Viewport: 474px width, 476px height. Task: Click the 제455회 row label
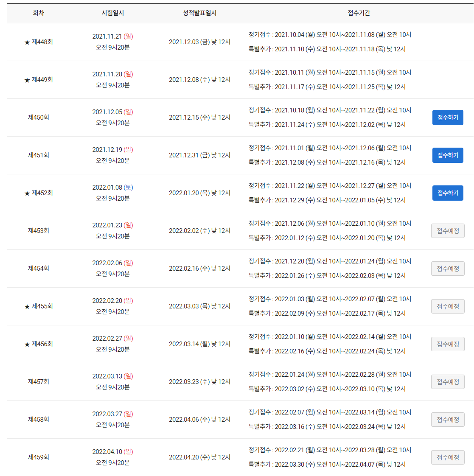(42, 306)
